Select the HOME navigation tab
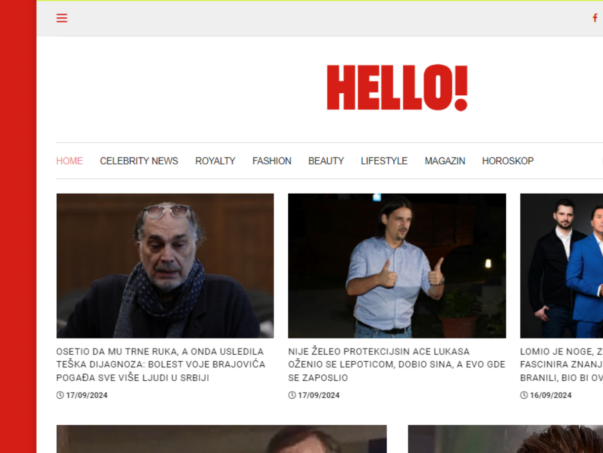This screenshot has width=603, height=453. 69,161
